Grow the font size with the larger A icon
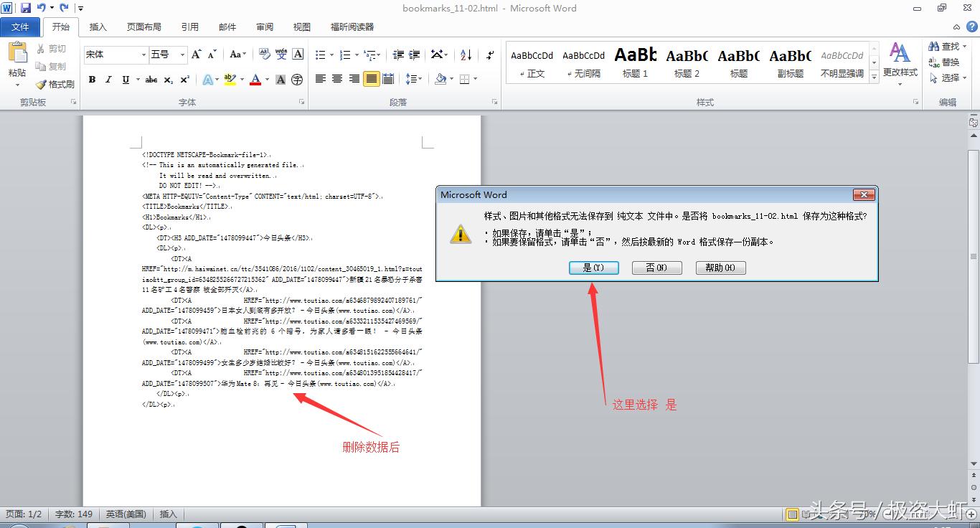The width and height of the screenshot is (980, 528). pos(197,55)
